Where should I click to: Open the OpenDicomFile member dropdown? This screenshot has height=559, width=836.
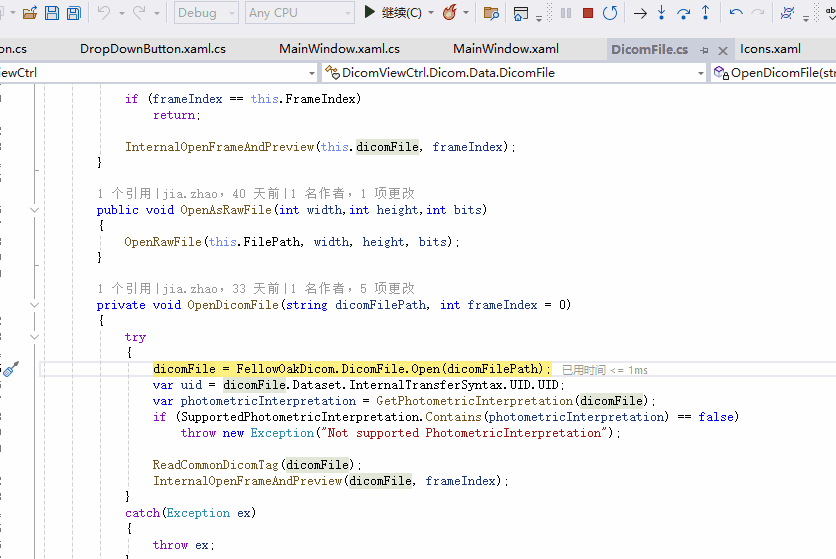[774, 73]
